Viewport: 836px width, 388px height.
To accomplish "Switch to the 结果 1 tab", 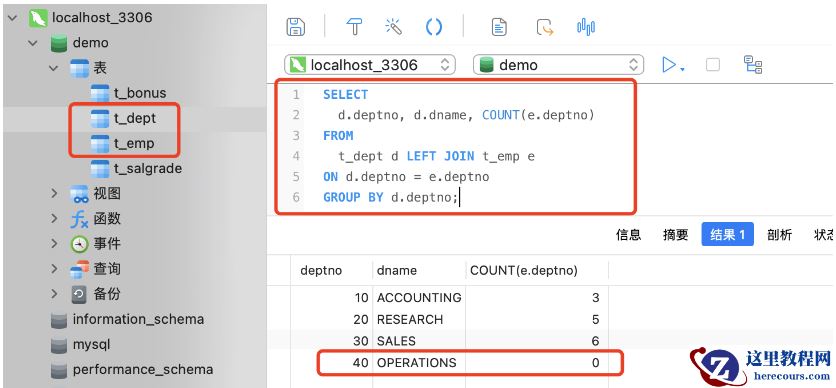I will coord(727,235).
